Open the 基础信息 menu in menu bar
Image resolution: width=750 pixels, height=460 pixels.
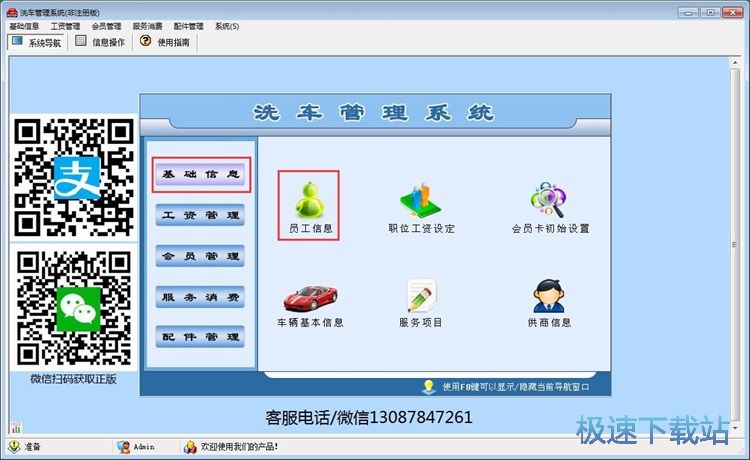(x=24, y=26)
